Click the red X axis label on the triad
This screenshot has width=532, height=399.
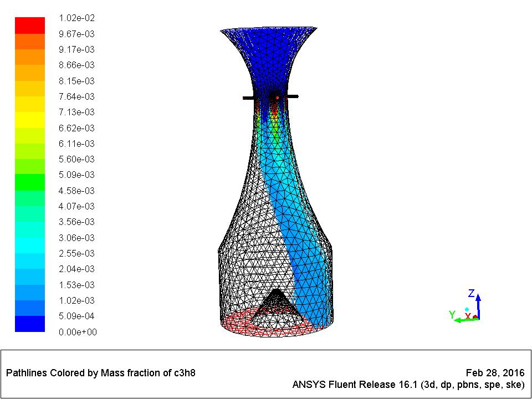(x=468, y=316)
